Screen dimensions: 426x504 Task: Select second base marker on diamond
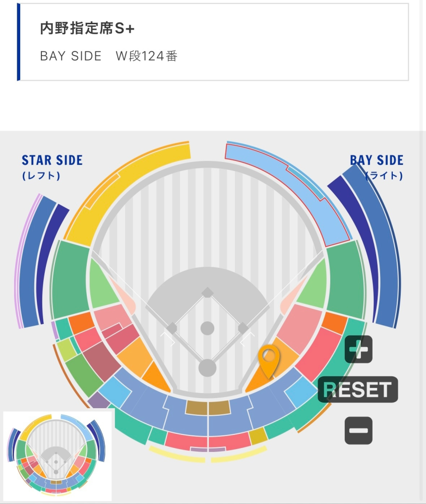208,293
